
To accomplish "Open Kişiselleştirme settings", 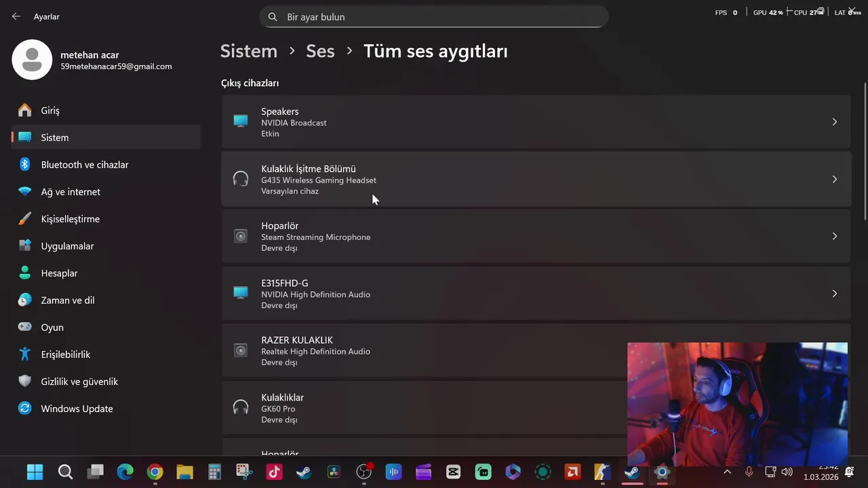I will pyautogui.click(x=106, y=219).
